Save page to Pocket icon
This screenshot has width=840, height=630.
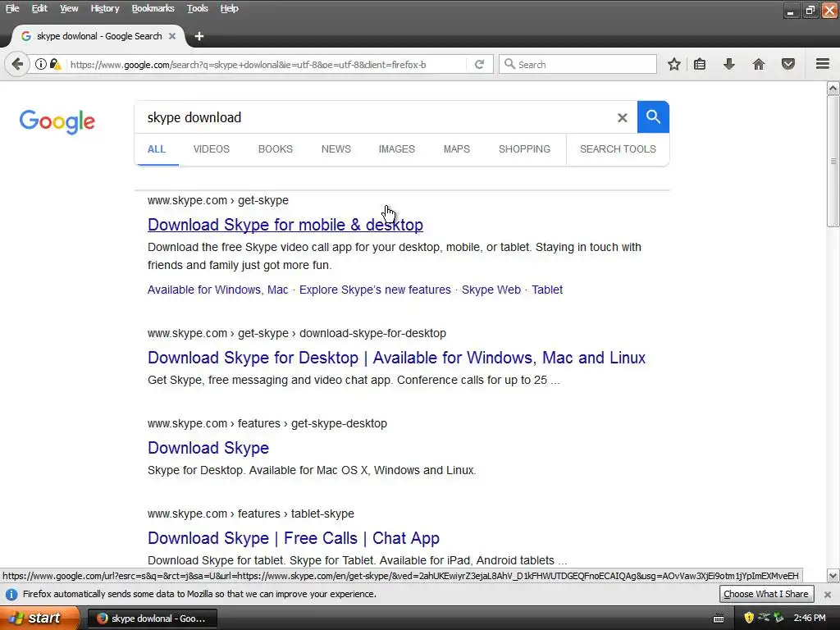point(788,64)
